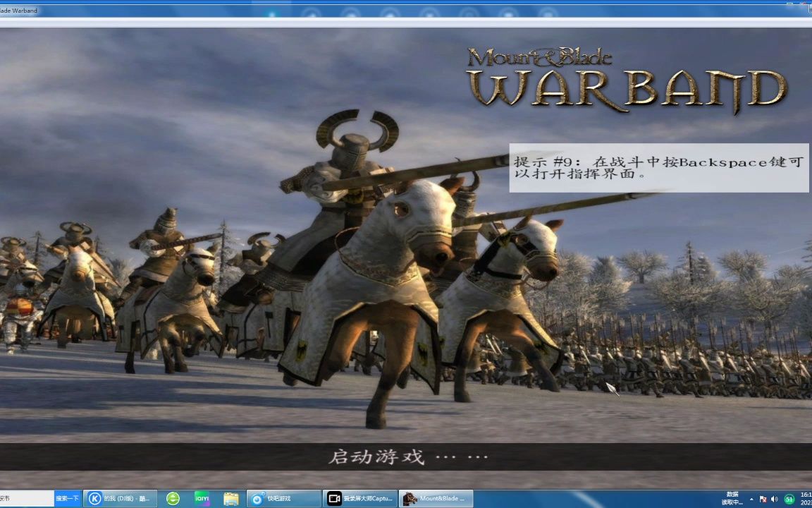
Task: Switch to the 爱录屏大师 Capture taskbar window
Action: (360, 499)
